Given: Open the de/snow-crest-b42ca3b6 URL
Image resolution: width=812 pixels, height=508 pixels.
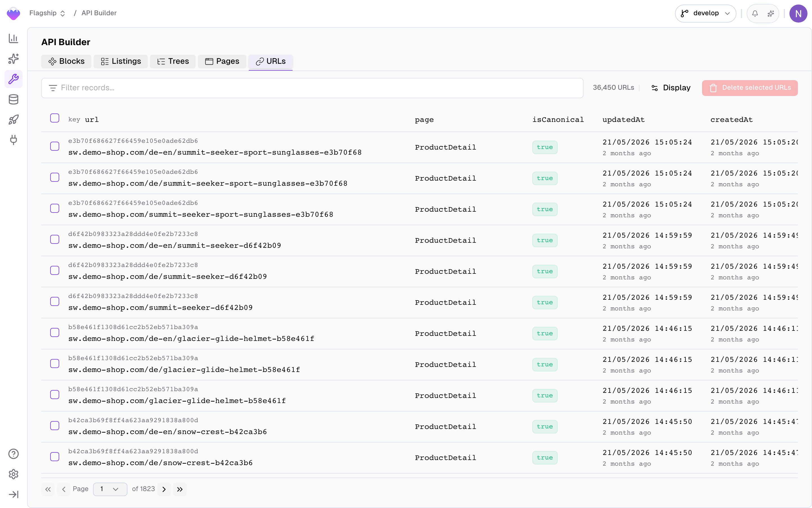Looking at the screenshot, I should tap(160, 463).
